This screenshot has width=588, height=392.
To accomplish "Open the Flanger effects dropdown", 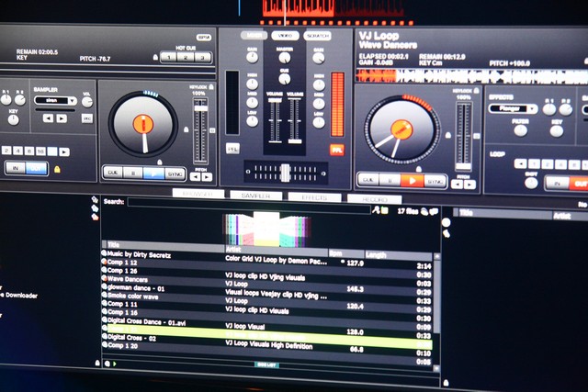I will coord(513,108).
